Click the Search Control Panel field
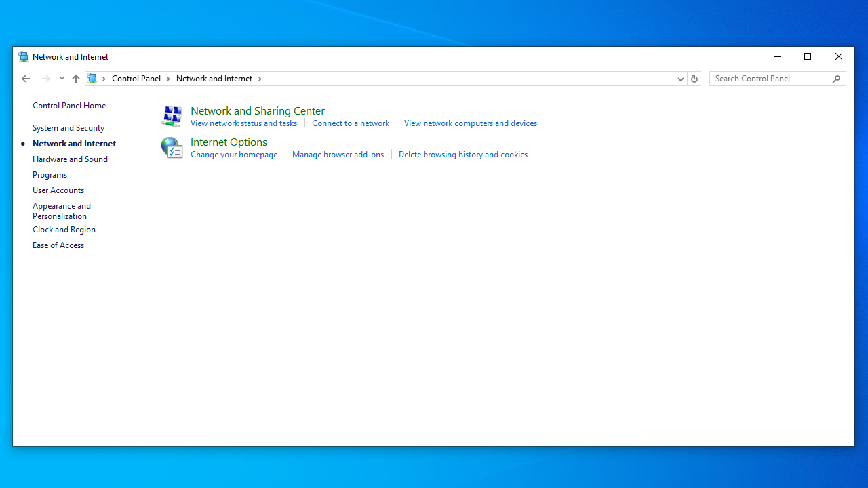 point(771,79)
